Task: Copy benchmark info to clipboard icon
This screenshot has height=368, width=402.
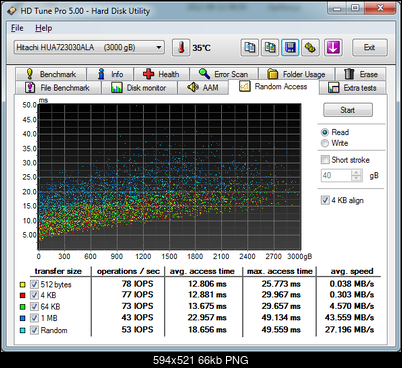Action: pyautogui.click(x=250, y=48)
